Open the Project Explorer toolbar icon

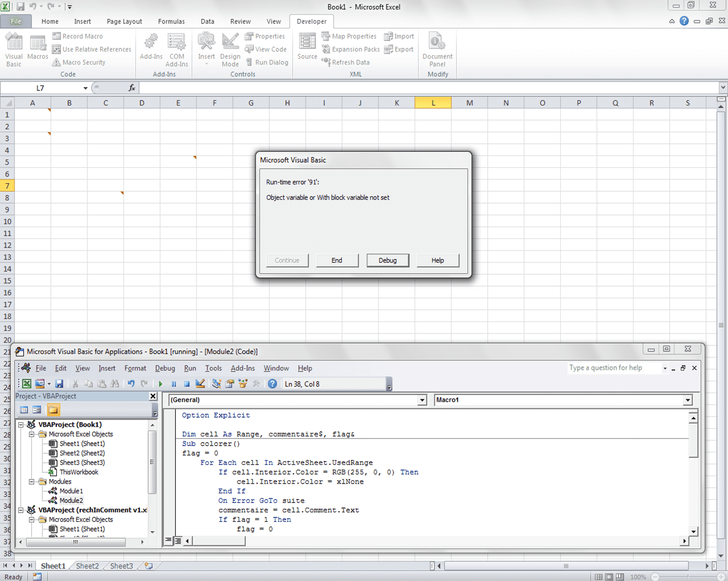[x=216, y=384]
